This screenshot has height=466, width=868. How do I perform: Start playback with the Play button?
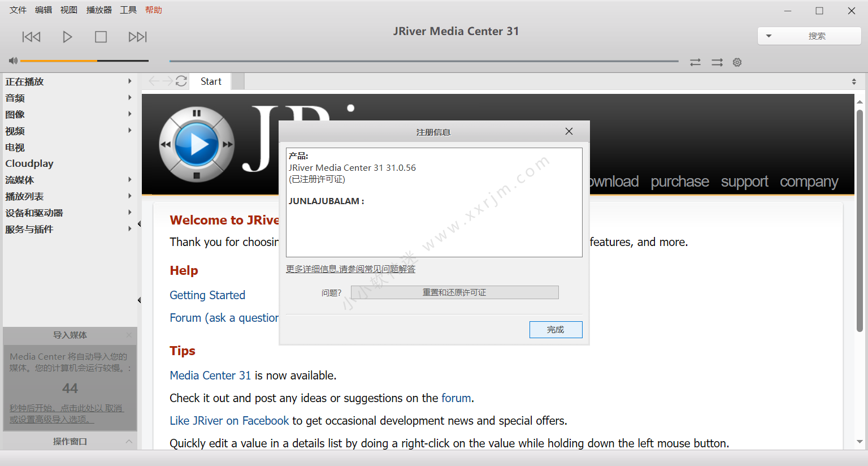pyautogui.click(x=67, y=37)
